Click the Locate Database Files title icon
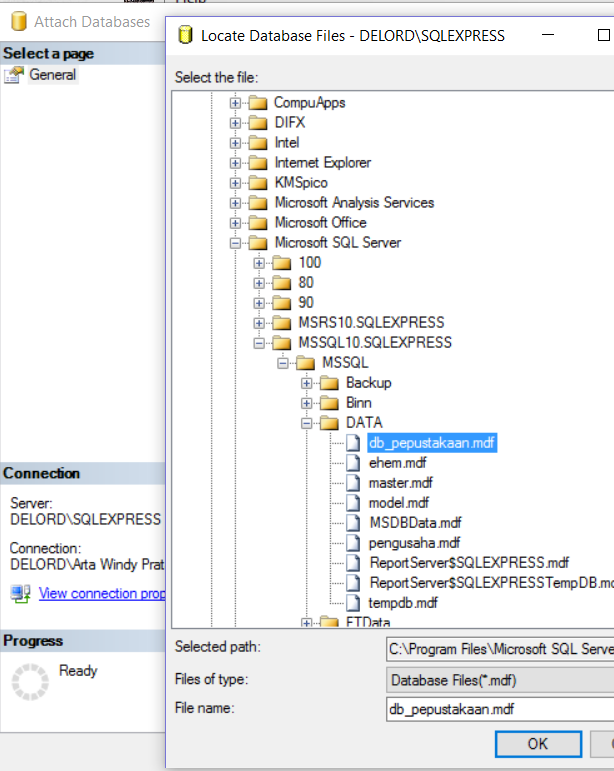The image size is (614, 771). 185,35
